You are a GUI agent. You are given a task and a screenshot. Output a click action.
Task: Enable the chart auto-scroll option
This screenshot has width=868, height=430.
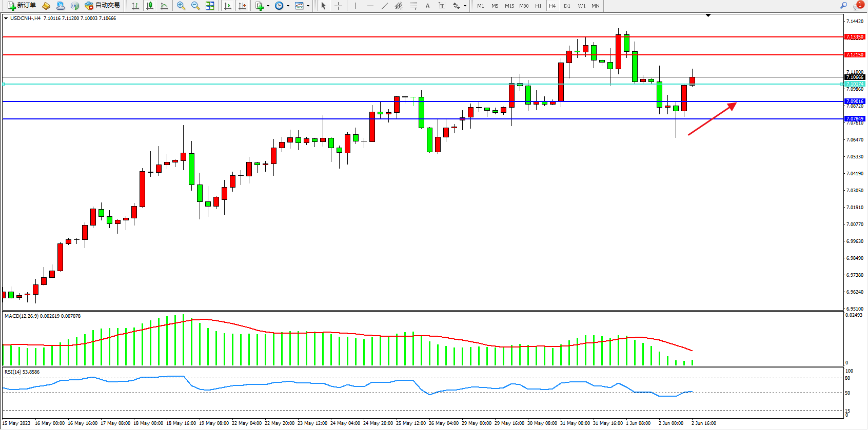pyautogui.click(x=228, y=6)
